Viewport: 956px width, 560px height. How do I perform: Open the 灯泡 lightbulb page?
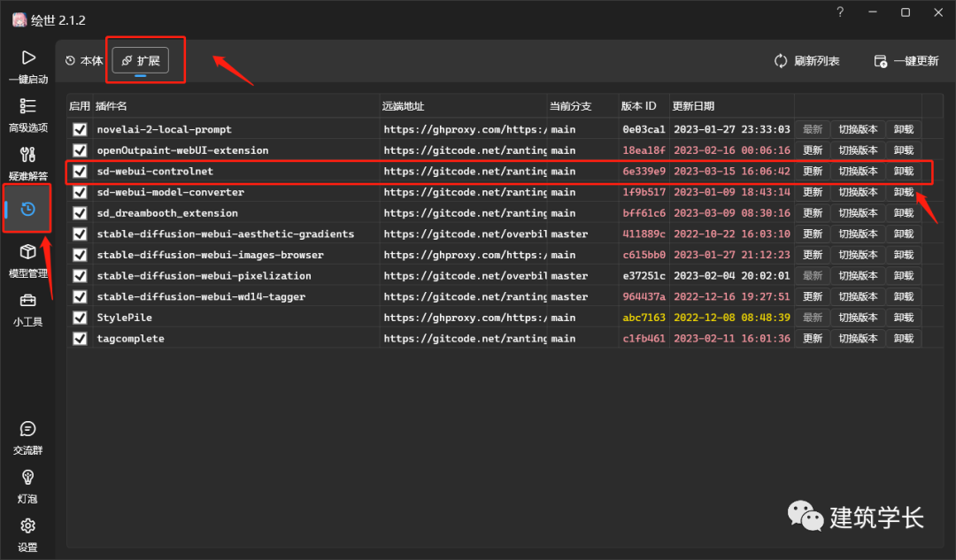pos(28,487)
